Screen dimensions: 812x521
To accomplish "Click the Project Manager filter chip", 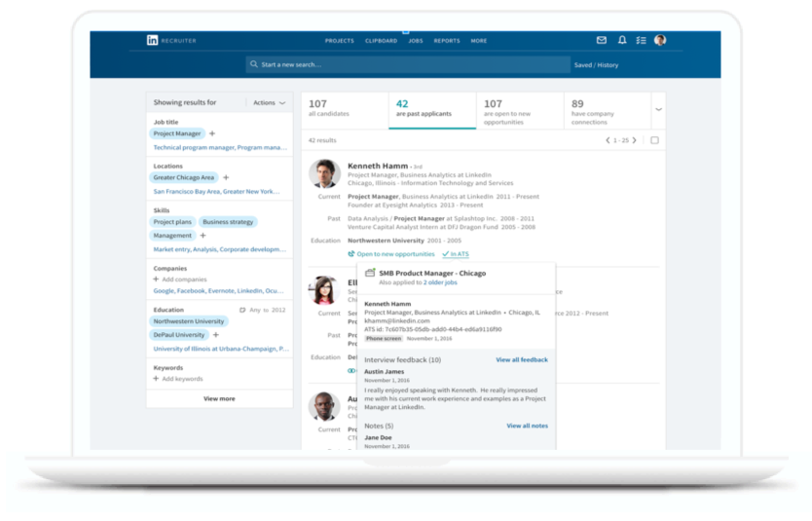I will (177, 133).
